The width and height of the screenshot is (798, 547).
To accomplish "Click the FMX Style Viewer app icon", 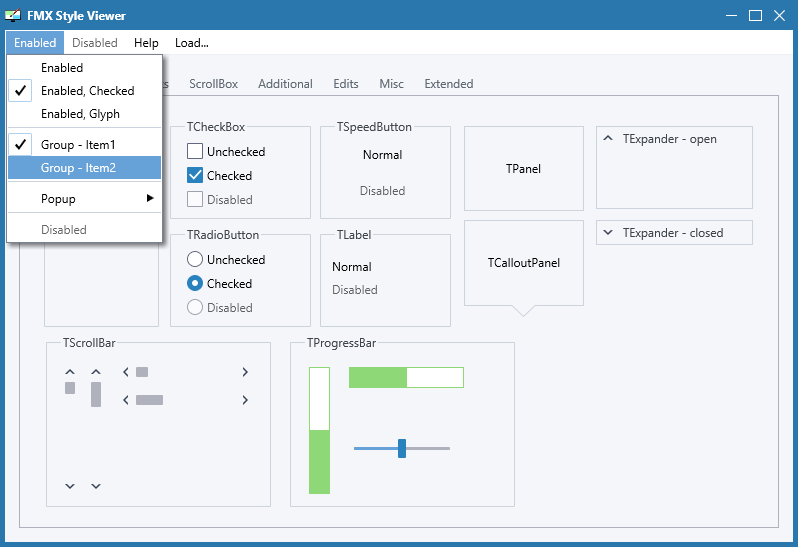I will (x=13, y=15).
